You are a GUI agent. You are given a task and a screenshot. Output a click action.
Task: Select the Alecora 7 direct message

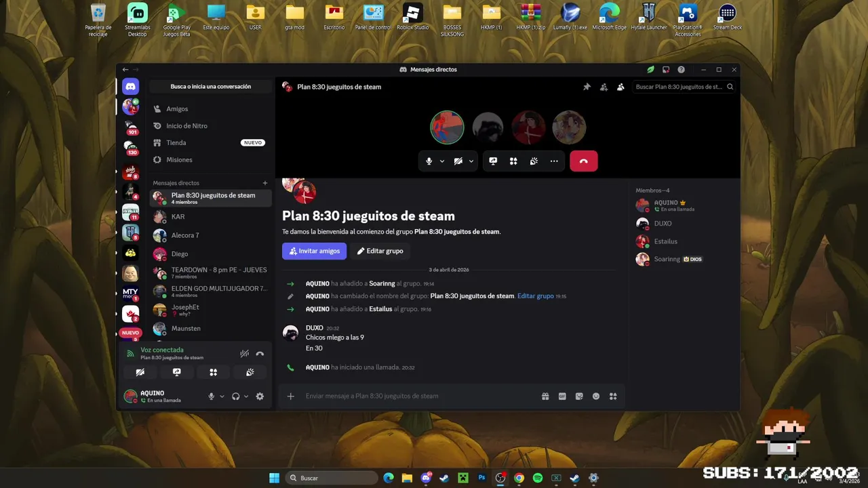coord(210,235)
